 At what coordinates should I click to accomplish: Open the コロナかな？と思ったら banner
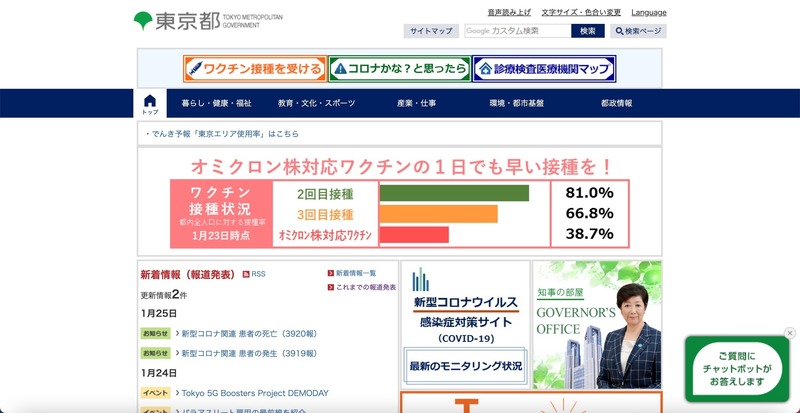pos(398,69)
